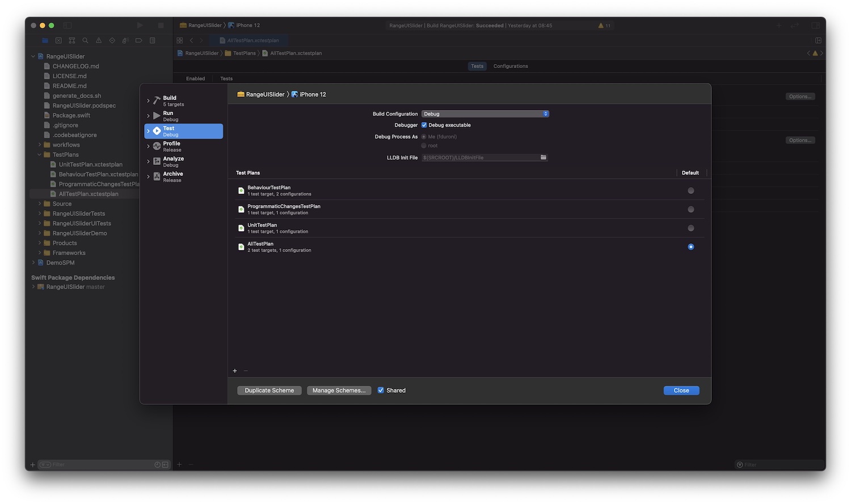This screenshot has height=504, width=851.
Task: Open Package.swift in navigator
Action: pos(71,116)
